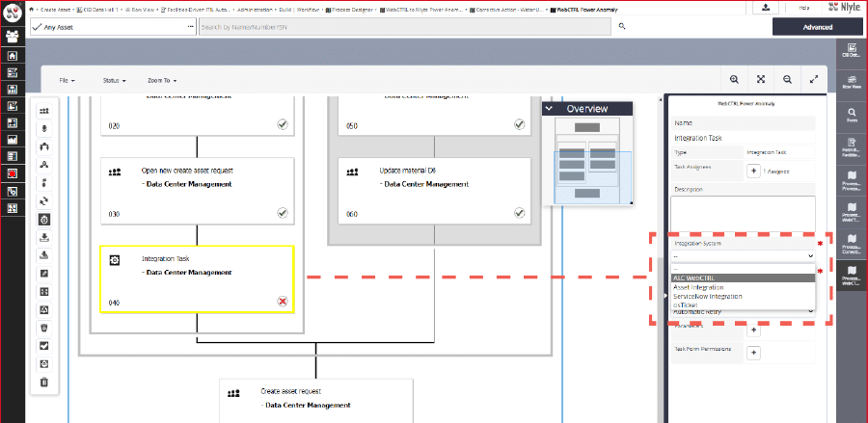
Task: Add Task Form Permissions with plus button
Action: click(753, 353)
